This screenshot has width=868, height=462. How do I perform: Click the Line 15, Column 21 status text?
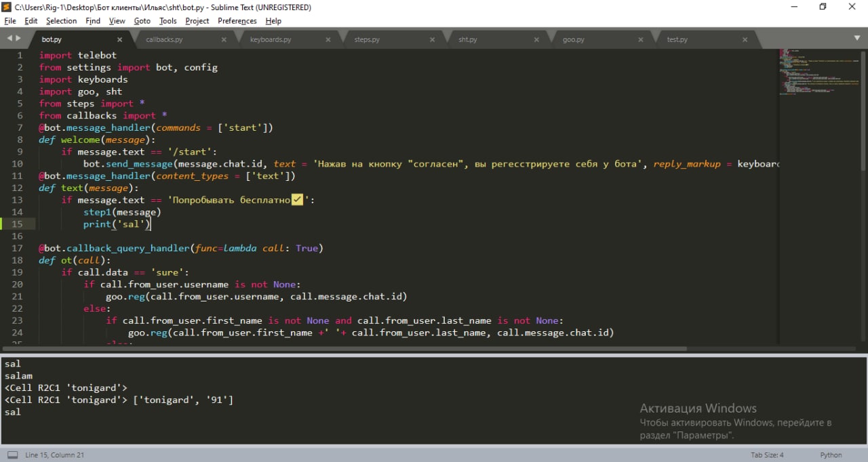click(54, 455)
